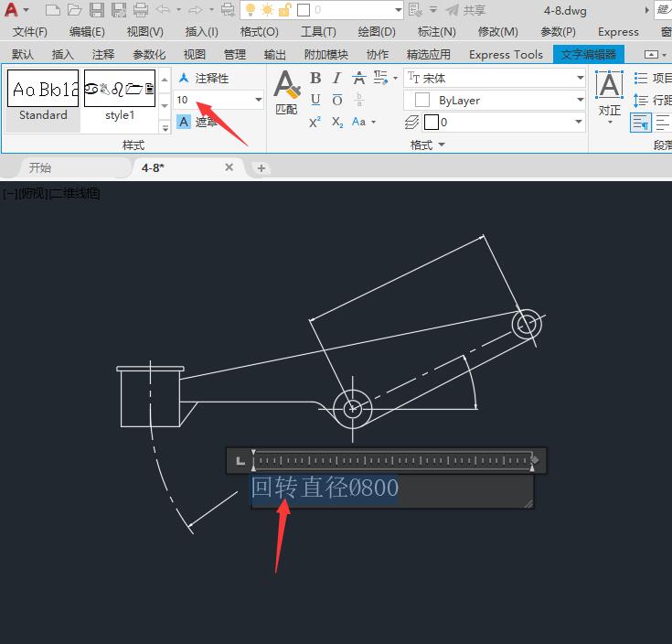Switch to the Express Tools ribbon tab
672x644 pixels.
click(506, 55)
